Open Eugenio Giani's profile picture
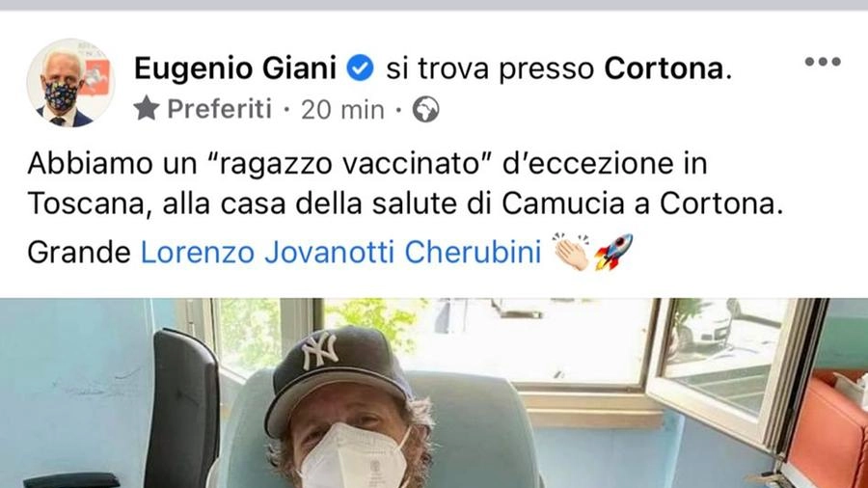This screenshot has width=868, height=488. 69,83
